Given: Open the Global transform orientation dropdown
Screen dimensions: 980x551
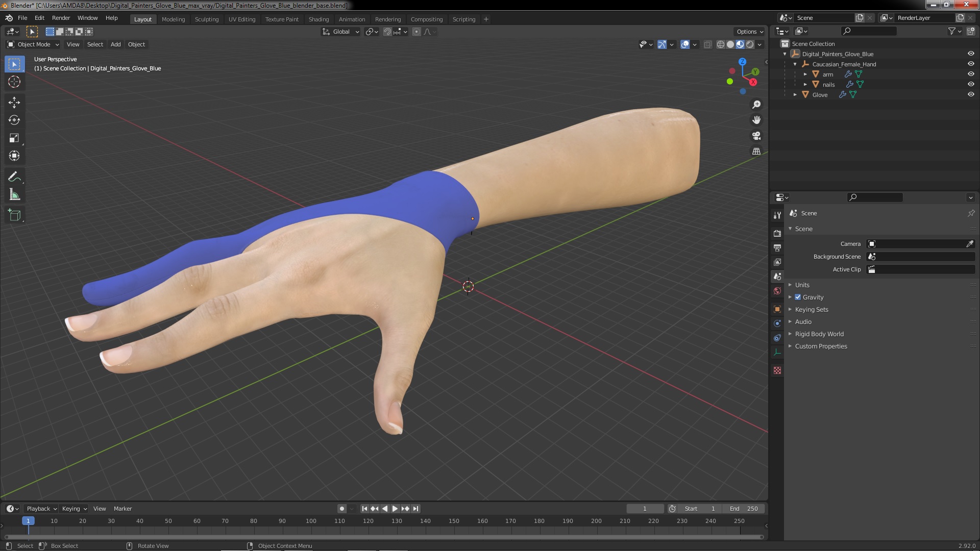Looking at the screenshot, I should (x=340, y=32).
